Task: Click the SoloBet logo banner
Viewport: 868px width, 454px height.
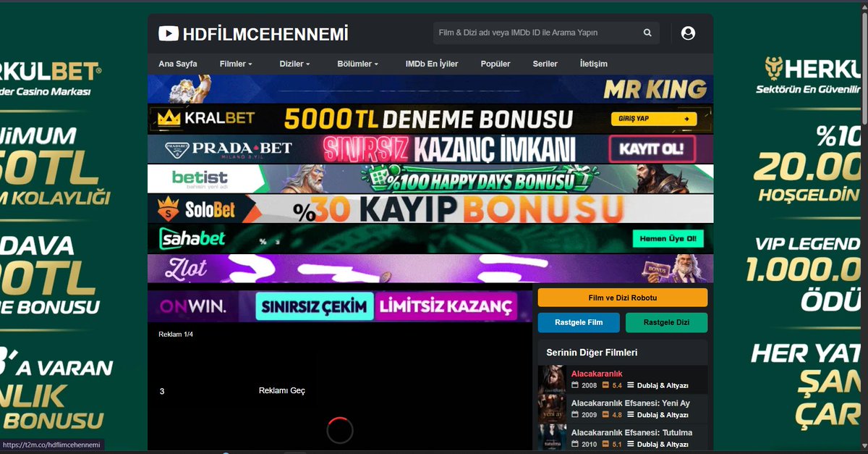Action: pyautogui.click(x=197, y=209)
